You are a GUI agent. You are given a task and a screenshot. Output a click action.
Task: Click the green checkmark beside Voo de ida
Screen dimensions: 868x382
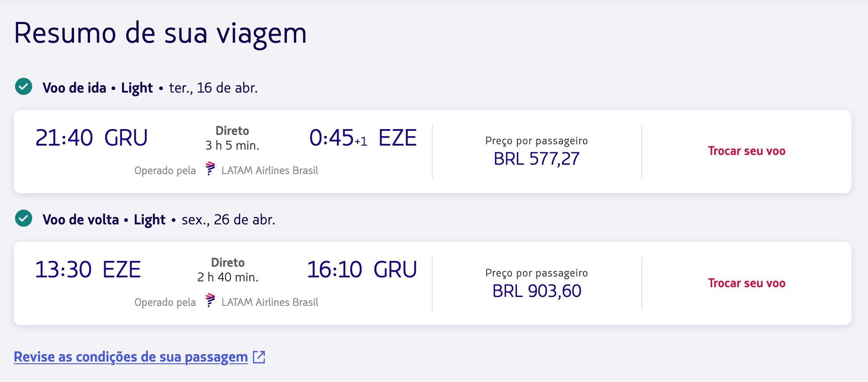pyautogui.click(x=24, y=86)
